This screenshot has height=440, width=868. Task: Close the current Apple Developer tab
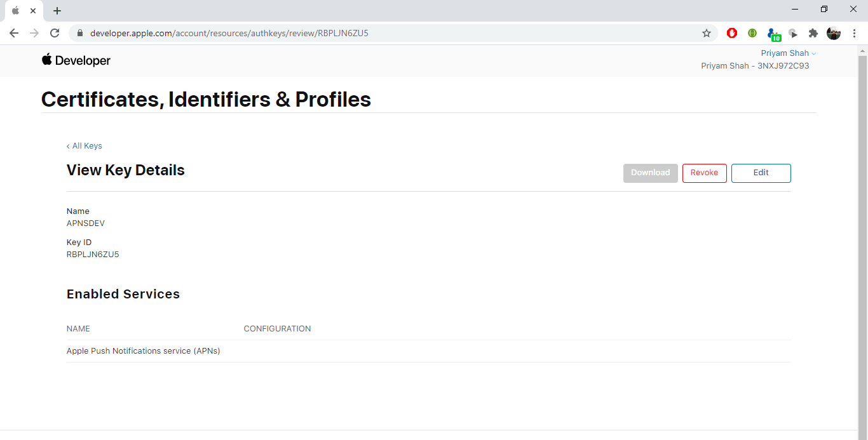(33, 11)
